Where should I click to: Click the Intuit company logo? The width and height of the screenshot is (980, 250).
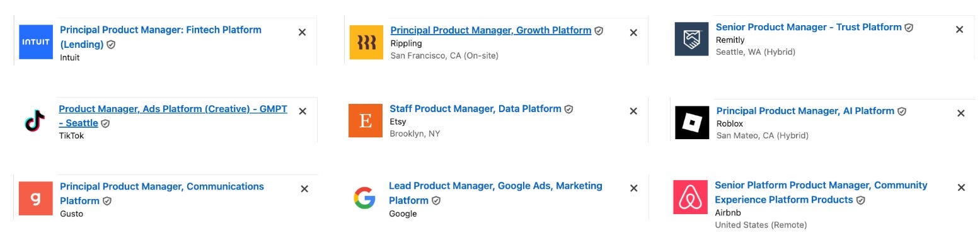(x=36, y=42)
